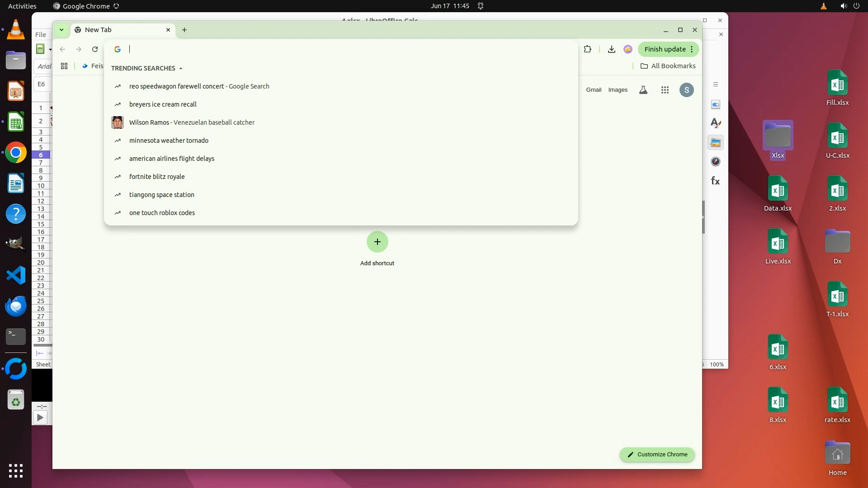Viewport: 868px width, 488px height.
Task: Open the Chrome extensions puzzle icon
Action: pos(587,49)
